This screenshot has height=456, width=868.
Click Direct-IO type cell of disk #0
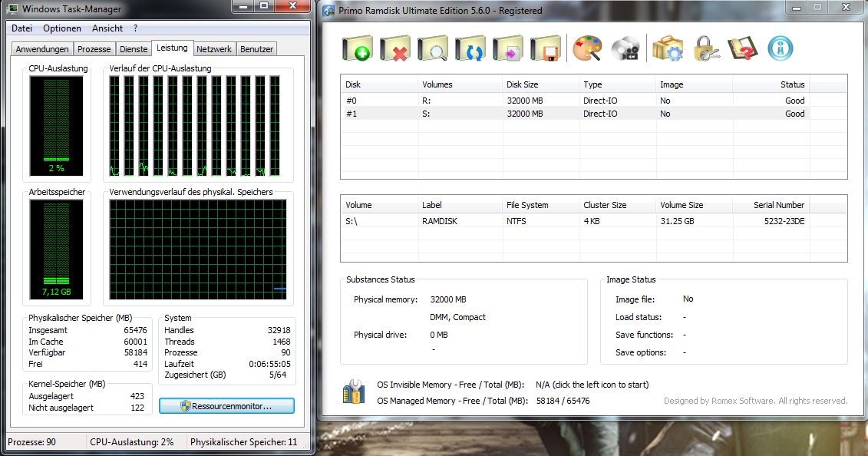[600, 100]
